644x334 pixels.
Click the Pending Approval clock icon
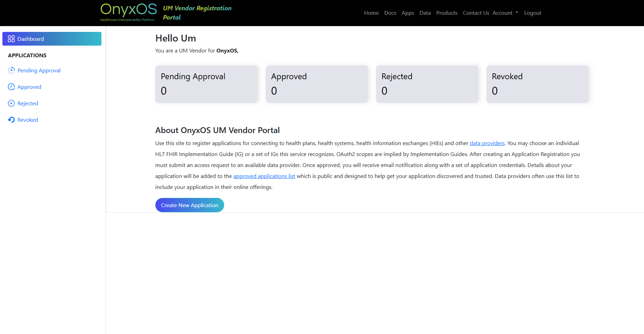point(11,70)
